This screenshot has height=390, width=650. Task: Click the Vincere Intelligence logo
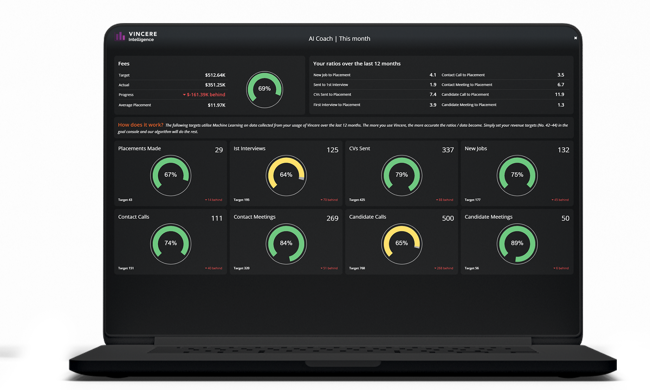[136, 36]
